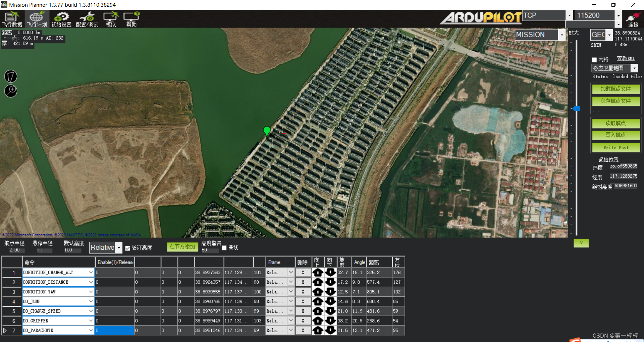Open command dropdown for DO_GRIPPER row
The image size is (644, 342).
coord(91,321)
